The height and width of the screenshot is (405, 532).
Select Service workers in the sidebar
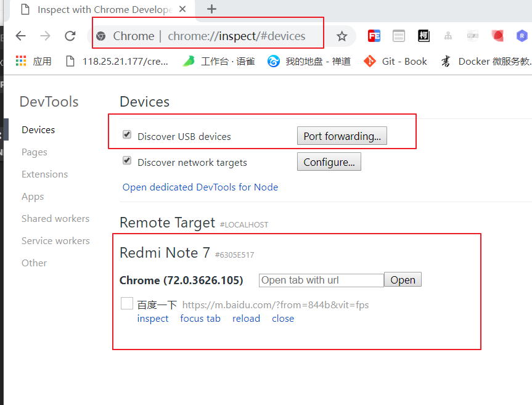coord(55,241)
